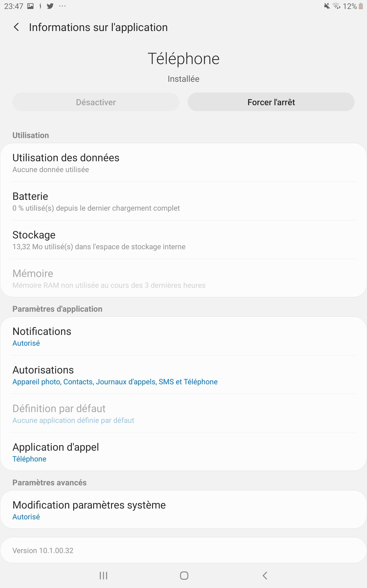Viewport: 367px width, 588px height.
Task: Tap the system back navigation button
Action: [x=265, y=575]
